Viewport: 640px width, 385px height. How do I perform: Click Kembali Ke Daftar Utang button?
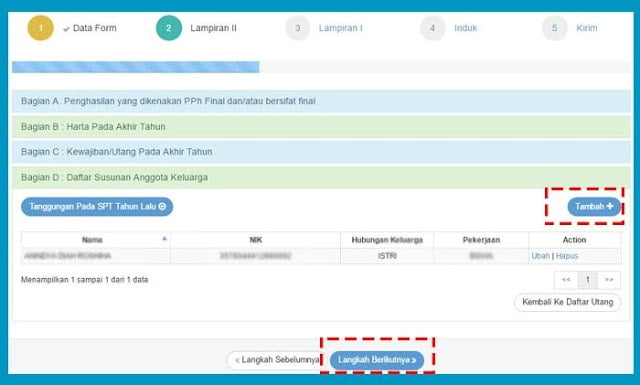pos(567,302)
